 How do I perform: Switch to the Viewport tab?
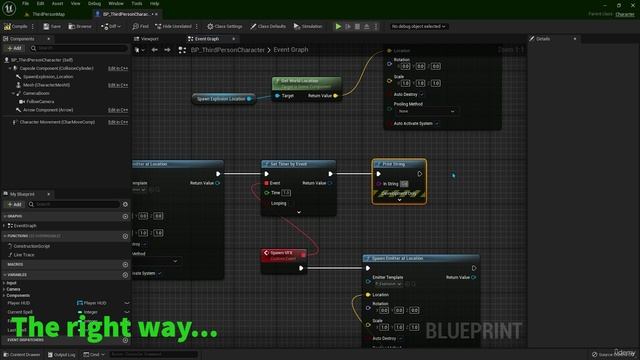(149, 39)
